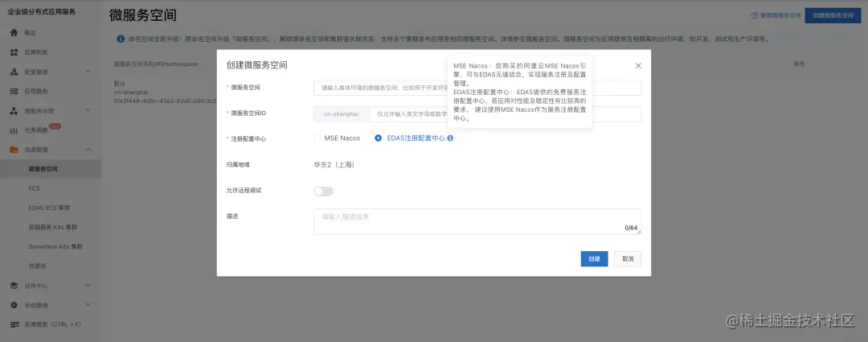Expand the 系统管理 menu chevron
Screen dimensions: 868x342
coord(88,305)
